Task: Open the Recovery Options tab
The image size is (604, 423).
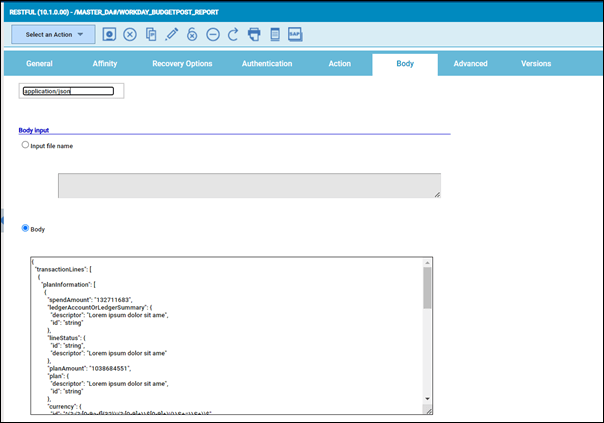Action: point(182,64)
